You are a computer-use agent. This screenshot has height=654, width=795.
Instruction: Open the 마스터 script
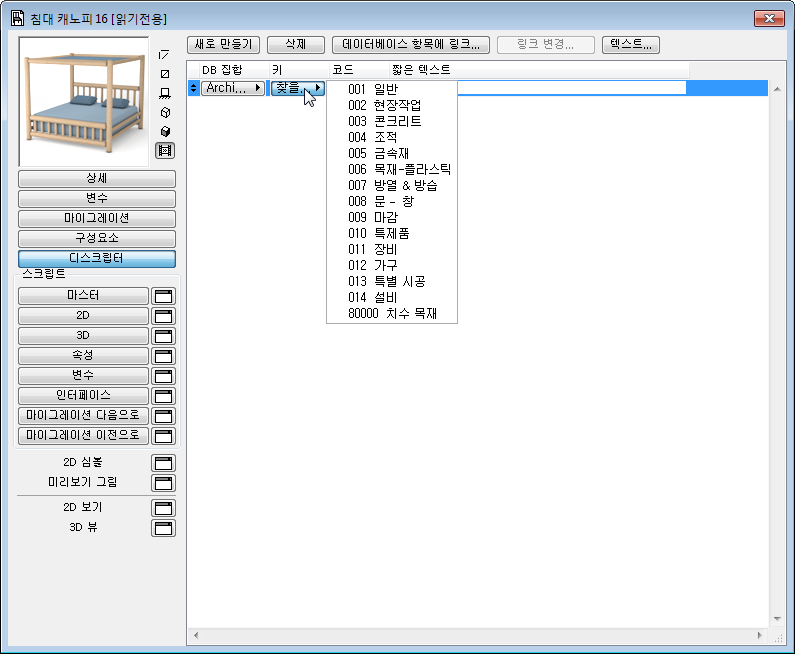coord(83,296)
